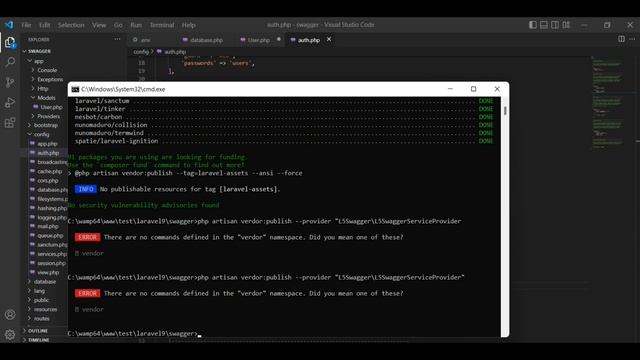Screen dimensions: 640x360
Task: Click the cmd.exe window title icon
Action: (x=75, y=89)
